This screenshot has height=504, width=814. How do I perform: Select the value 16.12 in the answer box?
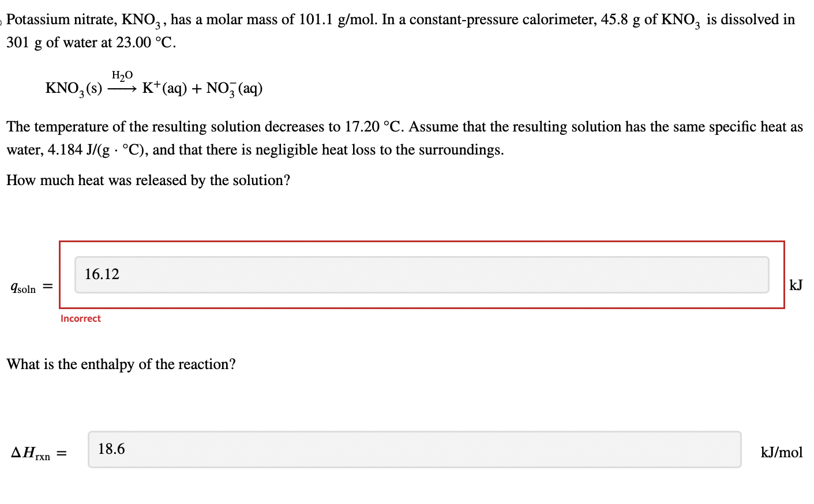point(102,274)
